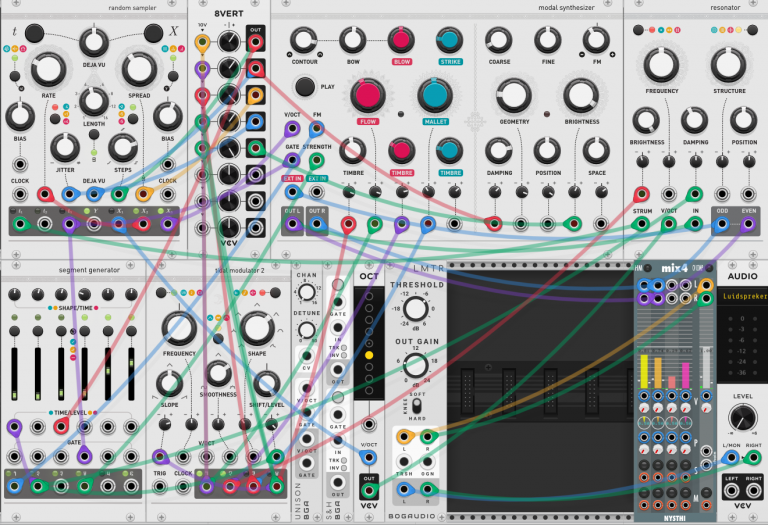Screen dimensions: 768x525
Task: Click the LENGTH knob
Action: pyautogui.click(x=94, y=101)
